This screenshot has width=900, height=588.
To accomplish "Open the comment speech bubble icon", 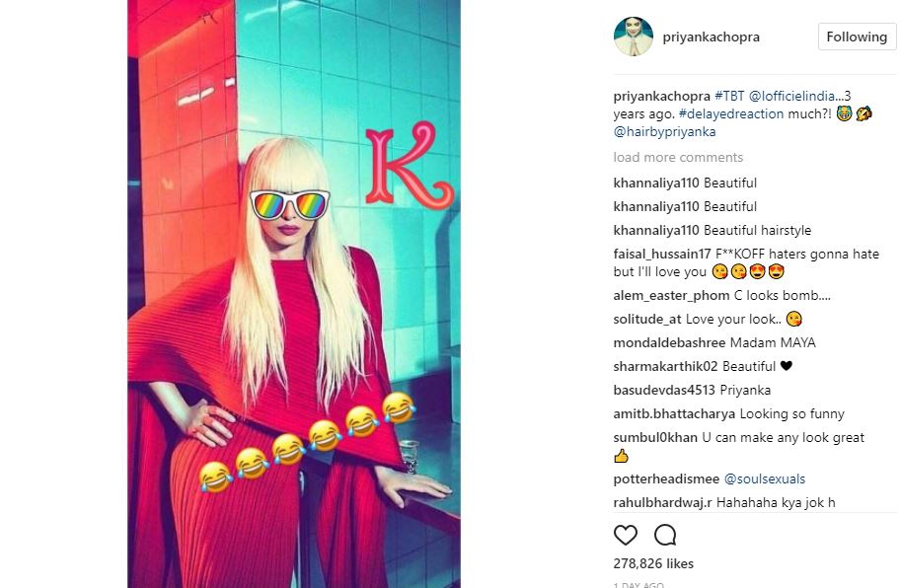I will pos(665,535).
